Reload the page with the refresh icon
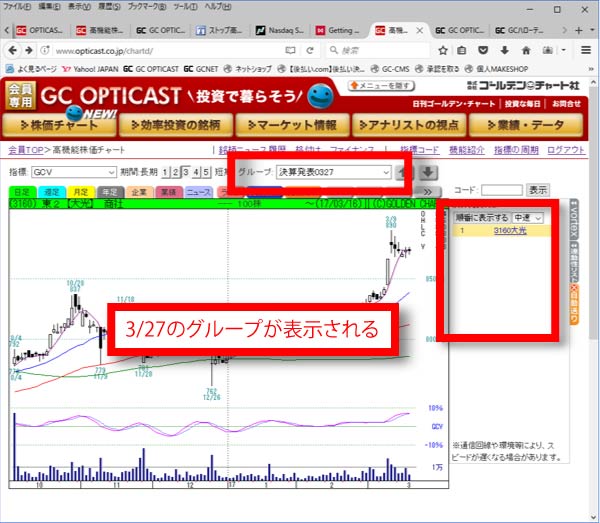The image size is (600, 523). tap(310, 50)
